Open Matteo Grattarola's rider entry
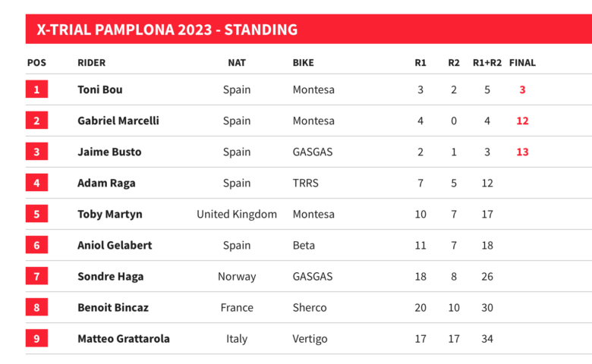The height and width of the screenshot is (364, 592). click(124, 338)
